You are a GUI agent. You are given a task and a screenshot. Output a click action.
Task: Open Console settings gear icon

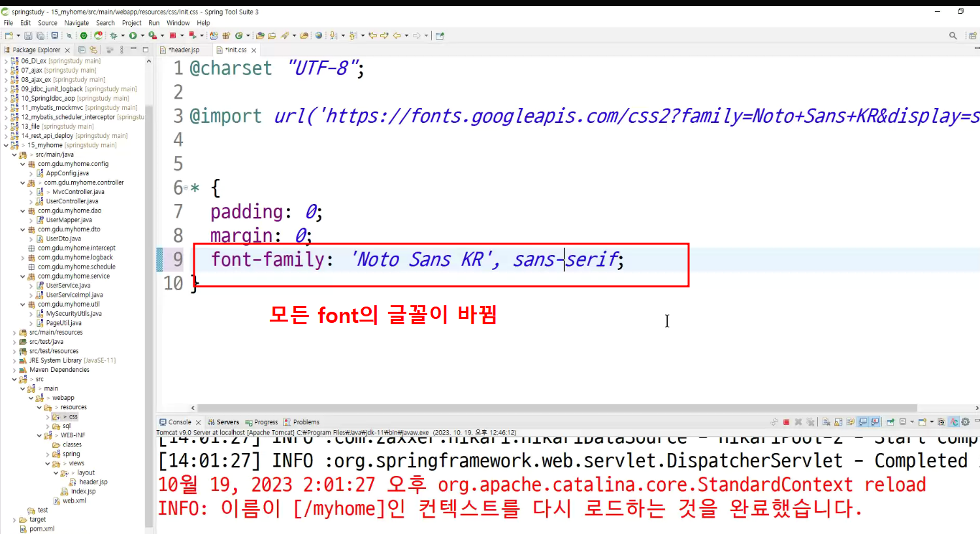pos(965,422)
